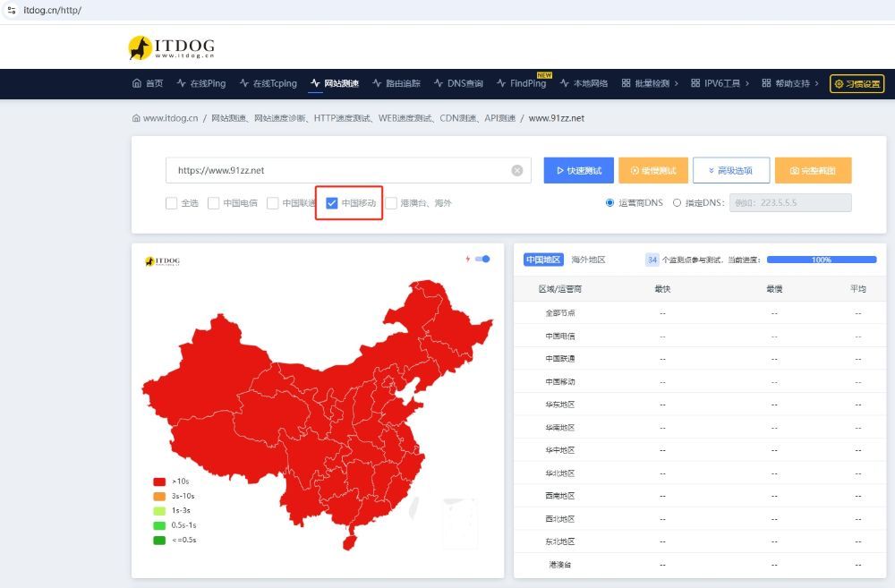Click the dark green <=0.5s legend swatch

point(159,540)
